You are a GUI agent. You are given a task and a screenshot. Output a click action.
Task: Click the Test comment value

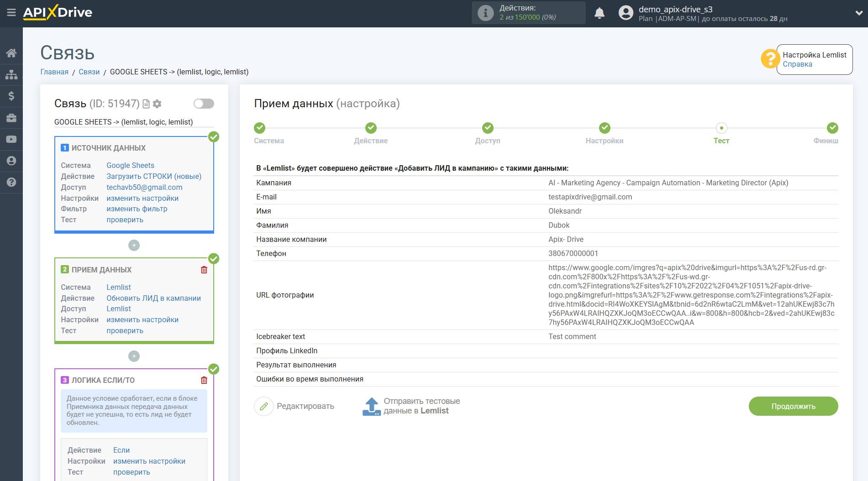(x=572, y=336)
